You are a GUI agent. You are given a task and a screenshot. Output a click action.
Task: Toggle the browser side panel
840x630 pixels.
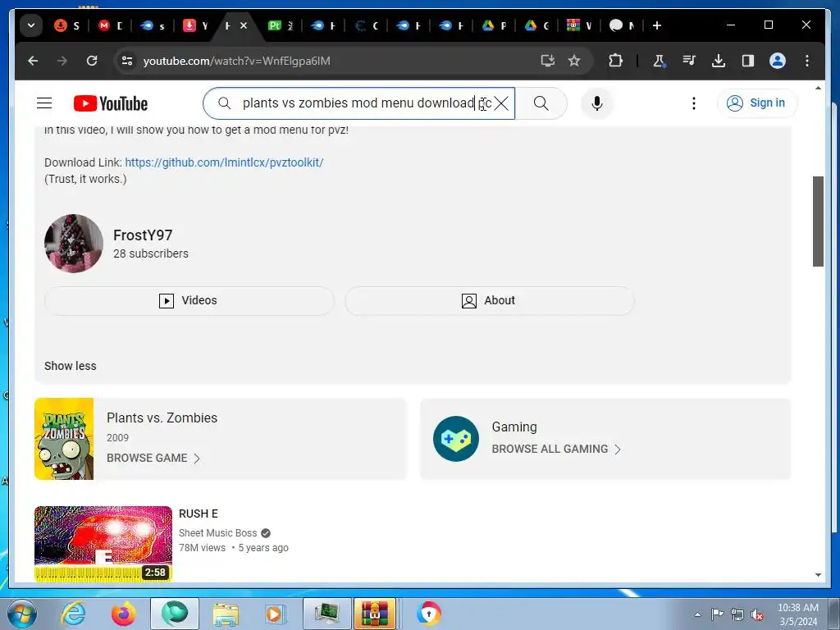pyautogui.click(x=748, y=61)
